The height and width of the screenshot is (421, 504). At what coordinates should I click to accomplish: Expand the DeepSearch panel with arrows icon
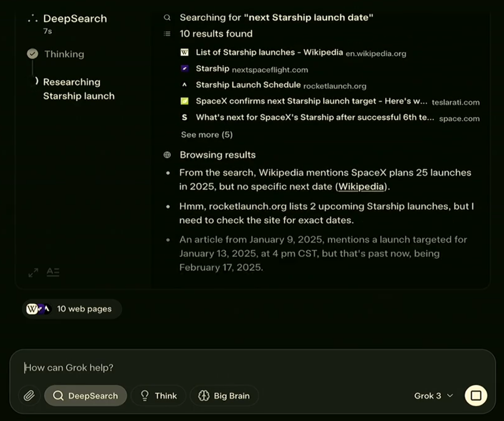click(x=33, y=272)
